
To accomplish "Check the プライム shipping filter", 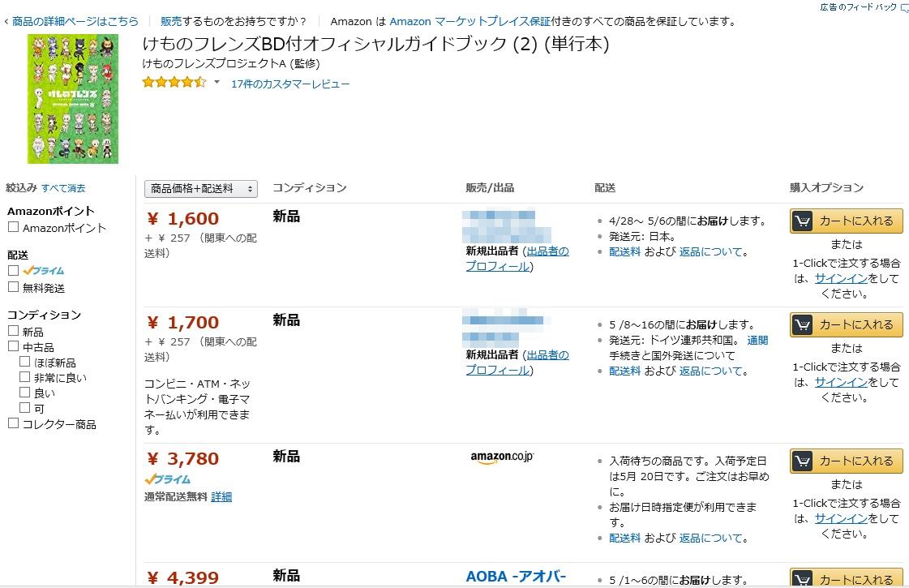I will tap(13, 270).
